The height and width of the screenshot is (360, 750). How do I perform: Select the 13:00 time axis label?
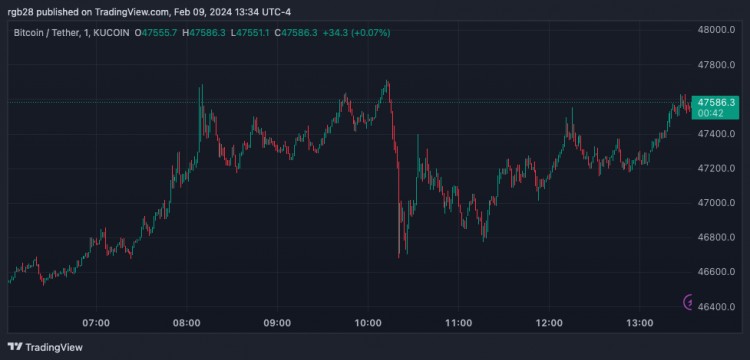(x=640, y=323)
